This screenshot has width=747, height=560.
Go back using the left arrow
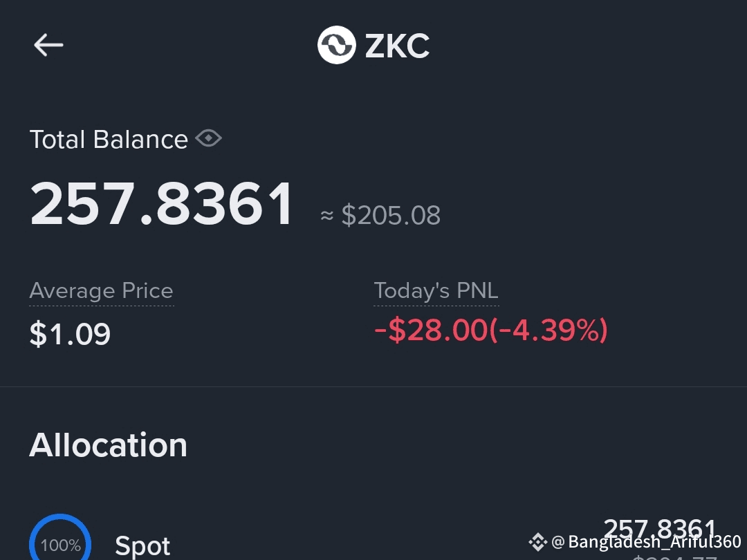(48, 45)
